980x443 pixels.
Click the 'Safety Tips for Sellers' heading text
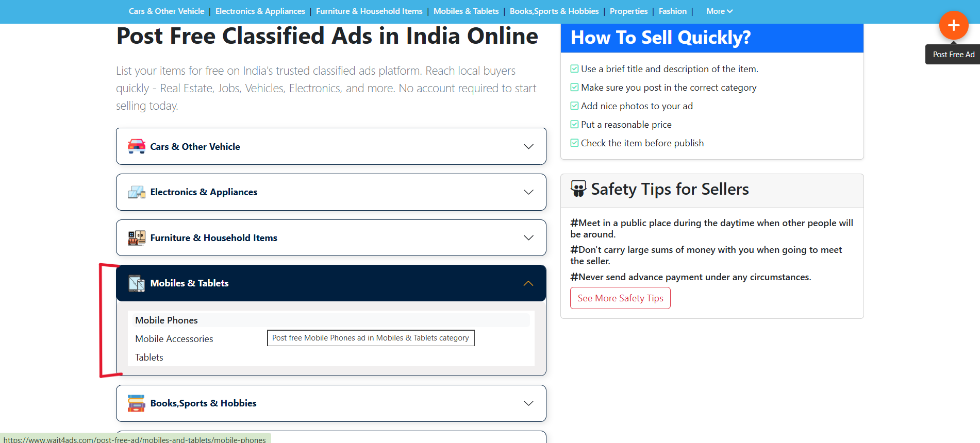click(670, 189)
